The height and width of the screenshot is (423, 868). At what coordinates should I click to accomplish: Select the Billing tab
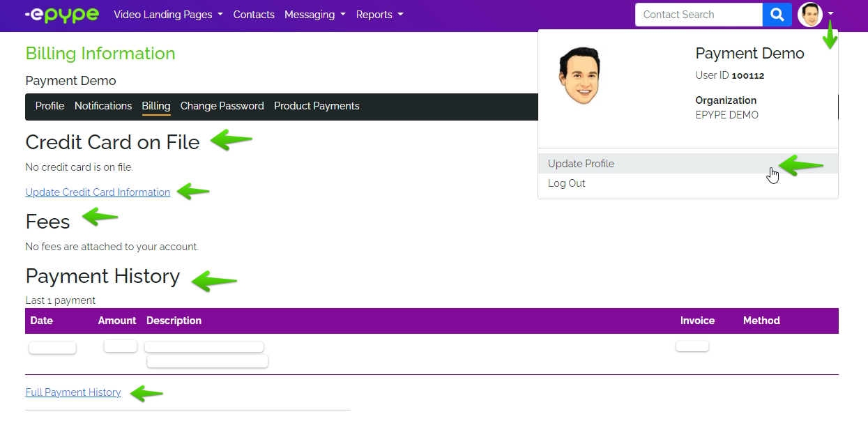156,106
